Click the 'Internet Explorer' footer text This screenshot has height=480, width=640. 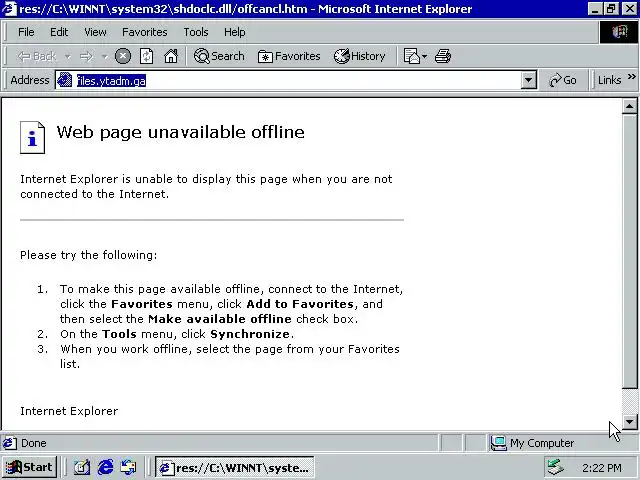(69, 411)
